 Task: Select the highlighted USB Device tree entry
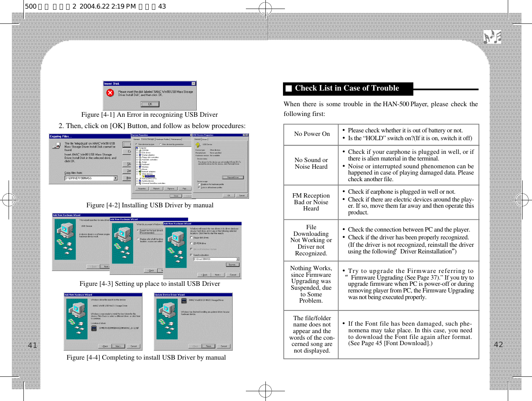coord(150,176)
